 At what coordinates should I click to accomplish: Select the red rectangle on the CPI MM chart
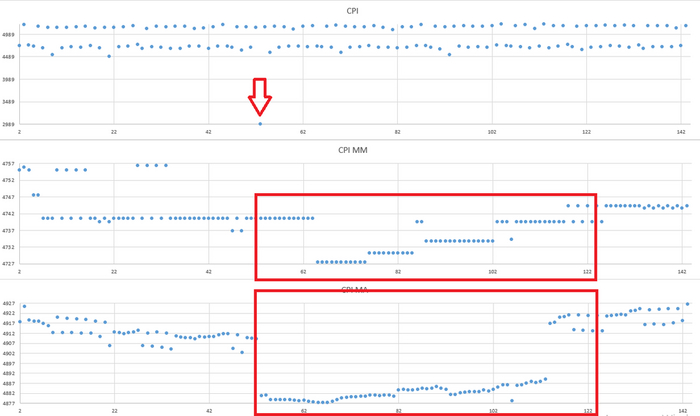(x=426, y=237)
